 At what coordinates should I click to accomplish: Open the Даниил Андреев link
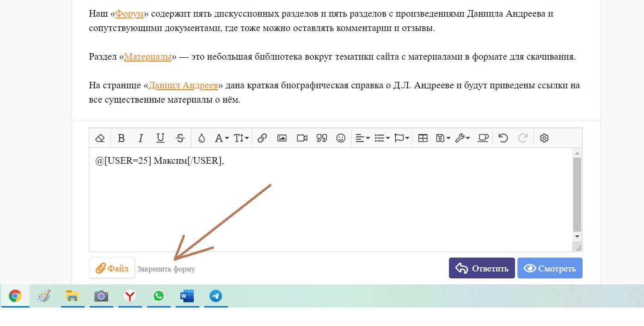click(x=183, y=86)
